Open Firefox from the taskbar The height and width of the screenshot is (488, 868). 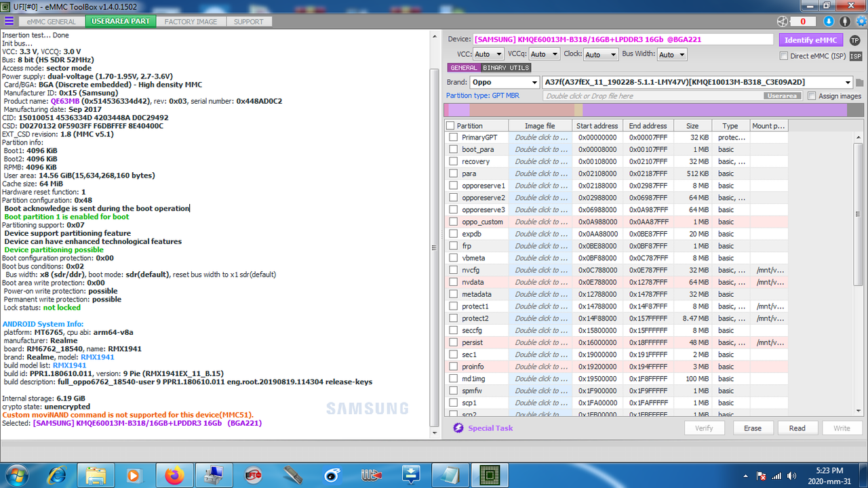coord(174,475)
